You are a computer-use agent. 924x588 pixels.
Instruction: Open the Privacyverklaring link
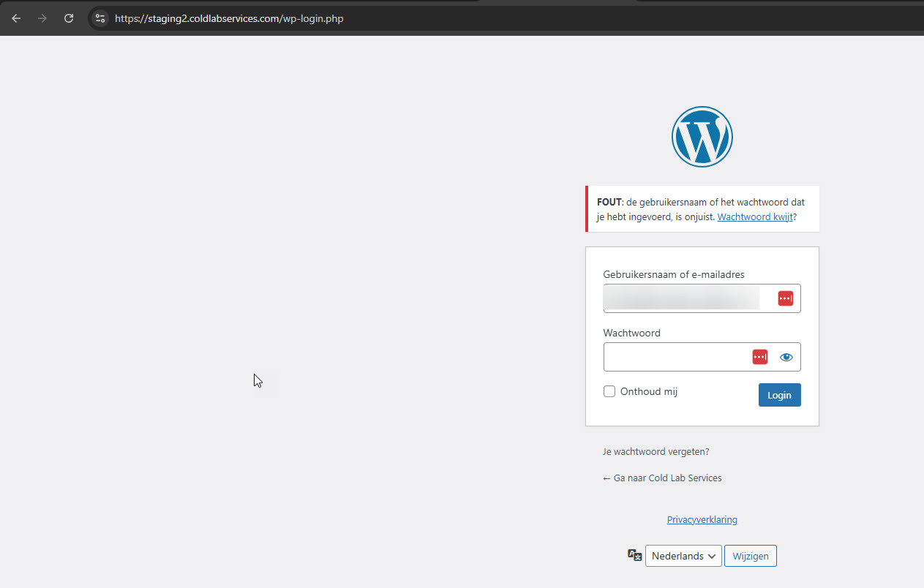click(702, 520)
